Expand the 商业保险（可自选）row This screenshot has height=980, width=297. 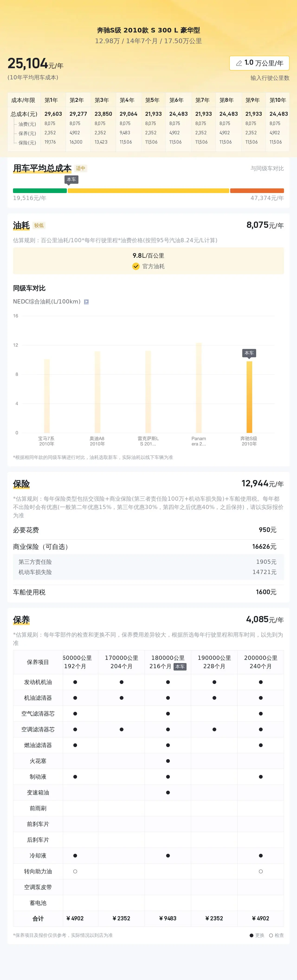[148, 546]
